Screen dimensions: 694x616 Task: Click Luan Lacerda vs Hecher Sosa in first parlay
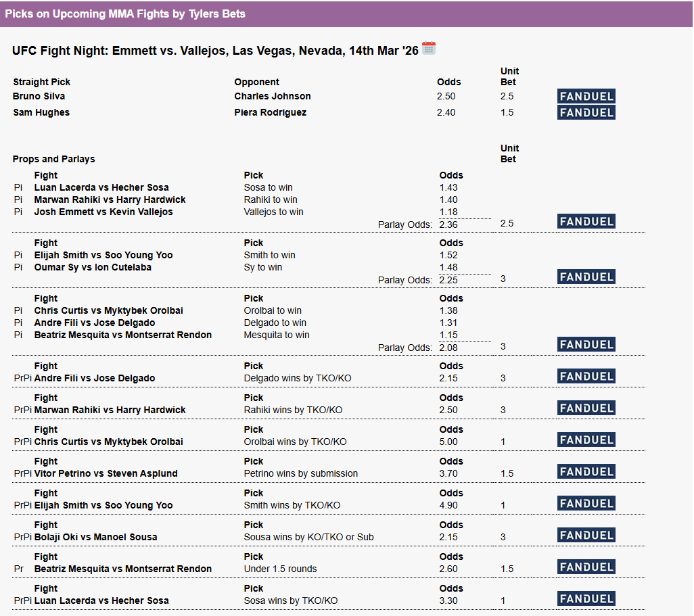(101, 187)
